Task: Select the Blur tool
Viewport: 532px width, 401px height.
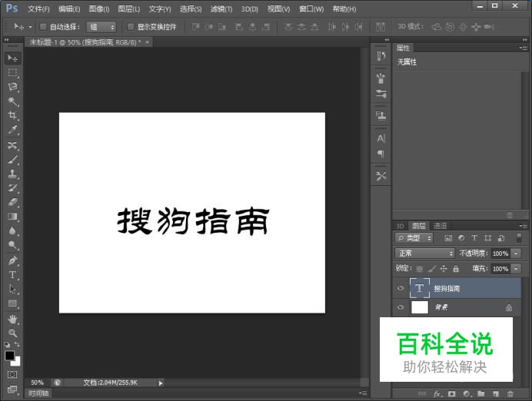Action: (x=12, y=230)
